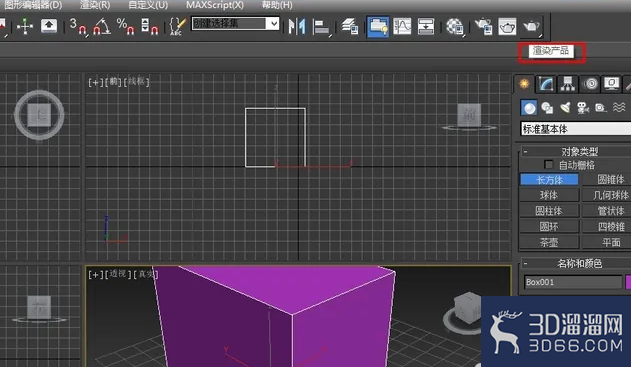This screenshot has height=367, width=631.
Task: Click the ViewCube in the top-left viewport
Action: pos(39,115)
